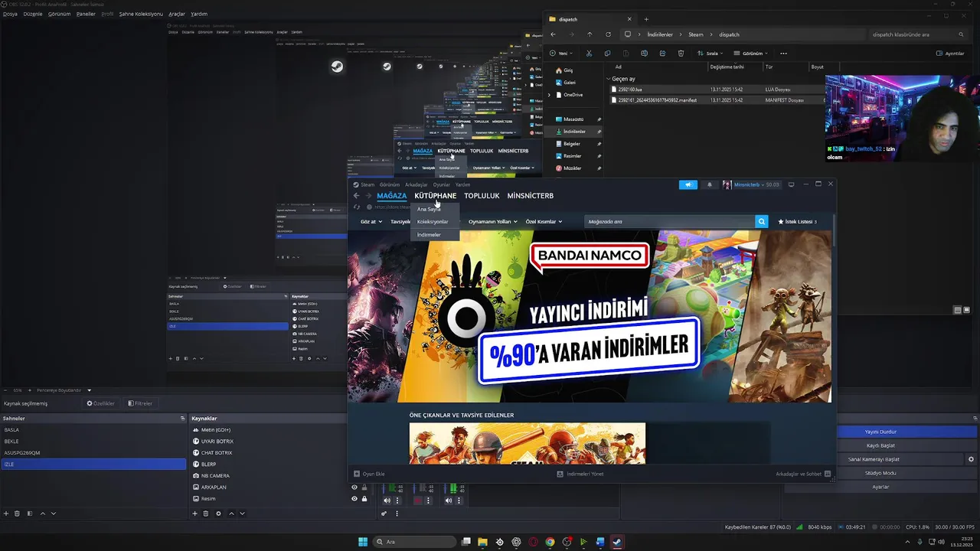This screenshot has height=551, width=980.
Task: Open Sırala sort dropdown in File Explorer
Action: pos(710,54)
